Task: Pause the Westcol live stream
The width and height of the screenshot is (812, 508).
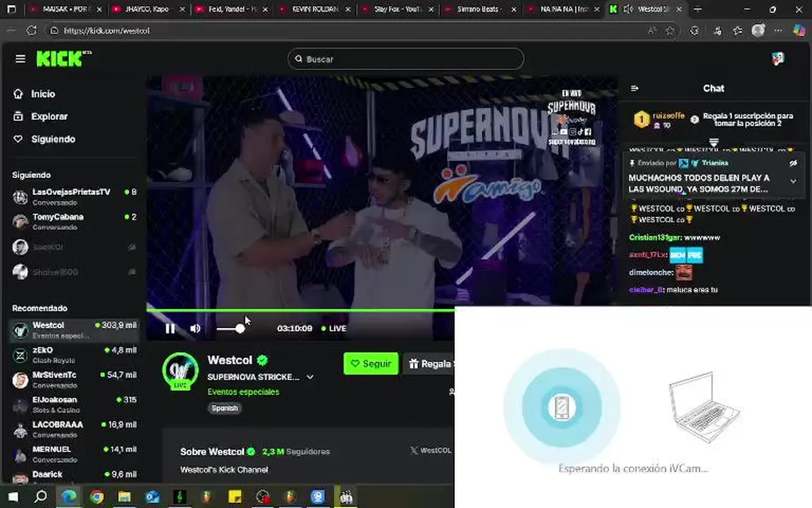Action: pos(170,328)
